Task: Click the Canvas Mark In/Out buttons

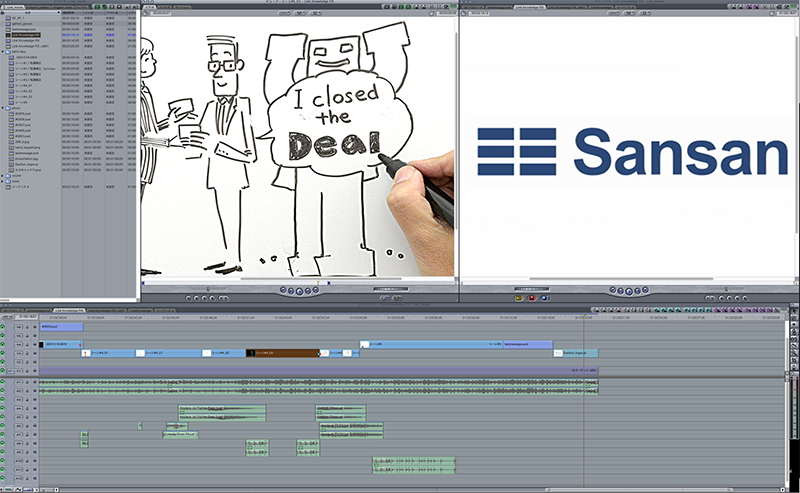Action: pos(710,298)
